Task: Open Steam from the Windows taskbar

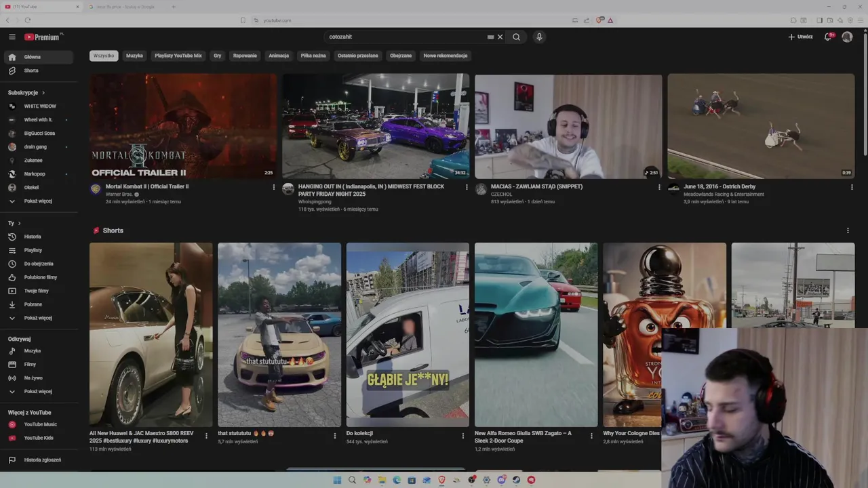Action: click(x=516, y=480)
